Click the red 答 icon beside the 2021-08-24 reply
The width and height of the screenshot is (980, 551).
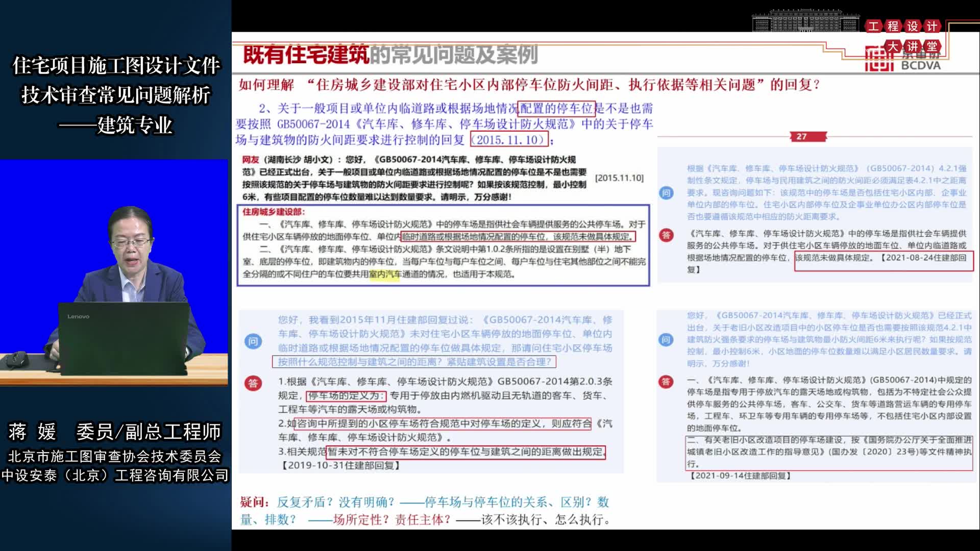666,235
